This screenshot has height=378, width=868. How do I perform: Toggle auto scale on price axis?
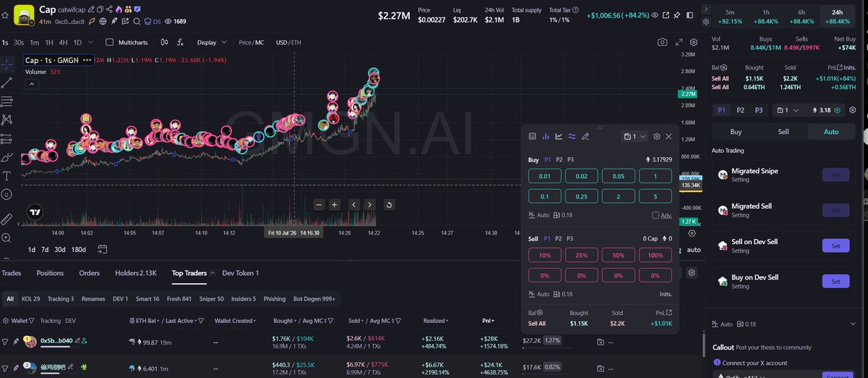click(x=693, y=250)
